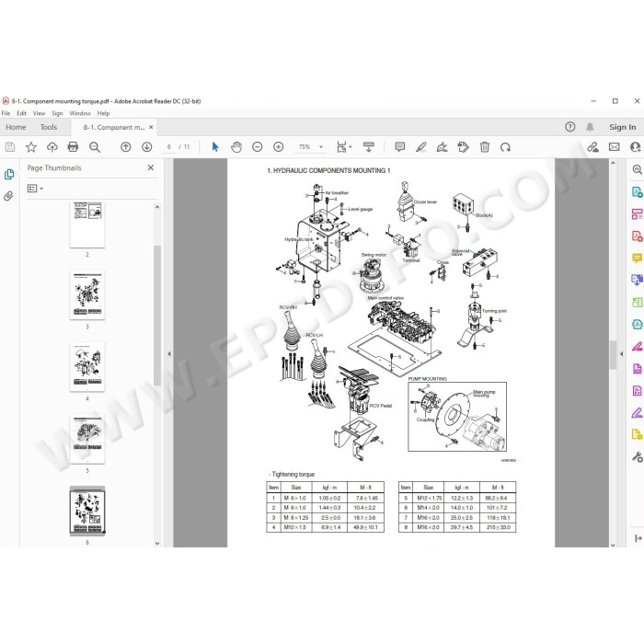Open the More Tools wrench icon
Screen dimensions: 644x644
(x=637, y=456)
